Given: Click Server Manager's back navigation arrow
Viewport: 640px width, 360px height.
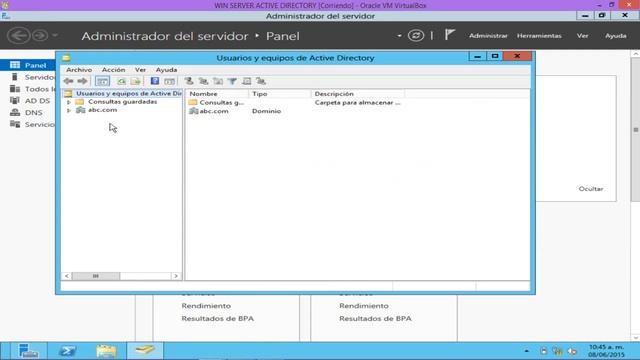Looking at the screenshot, I should click(x=19, y=36).
